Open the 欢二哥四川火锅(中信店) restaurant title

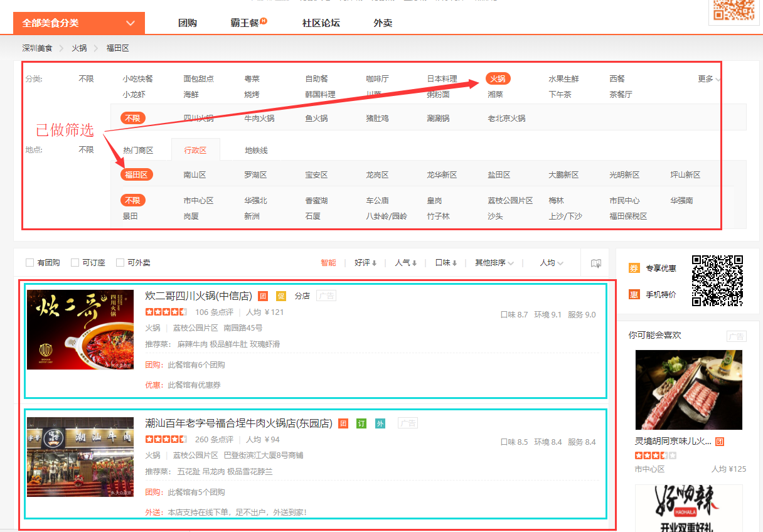coord(198,296)
